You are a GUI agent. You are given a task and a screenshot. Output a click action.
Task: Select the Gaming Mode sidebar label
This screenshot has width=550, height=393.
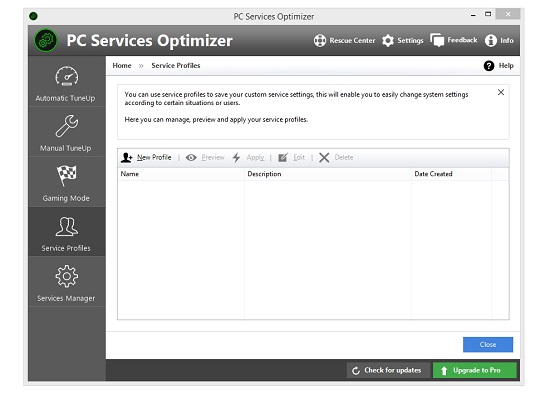(66, 198)
